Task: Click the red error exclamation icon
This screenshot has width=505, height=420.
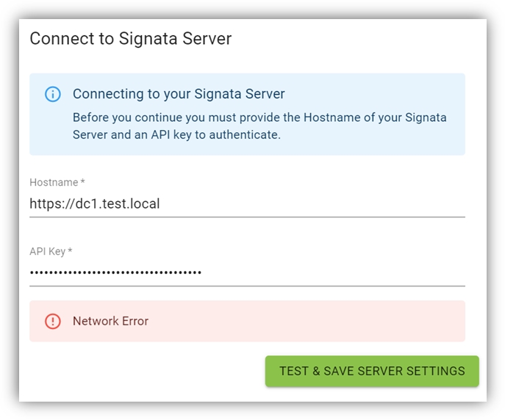Action: coord(52,321)
